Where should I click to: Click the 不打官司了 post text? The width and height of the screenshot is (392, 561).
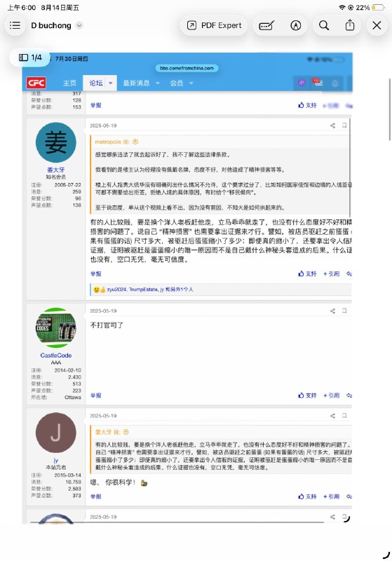(107, 325)
